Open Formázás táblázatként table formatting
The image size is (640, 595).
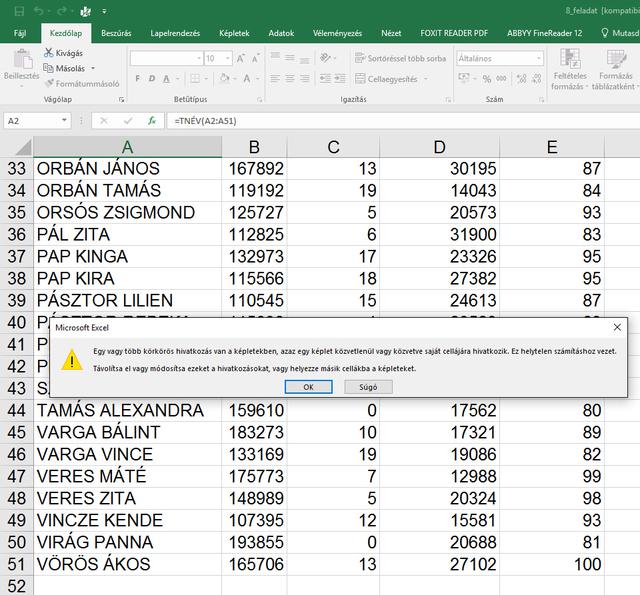click(616, 69)
